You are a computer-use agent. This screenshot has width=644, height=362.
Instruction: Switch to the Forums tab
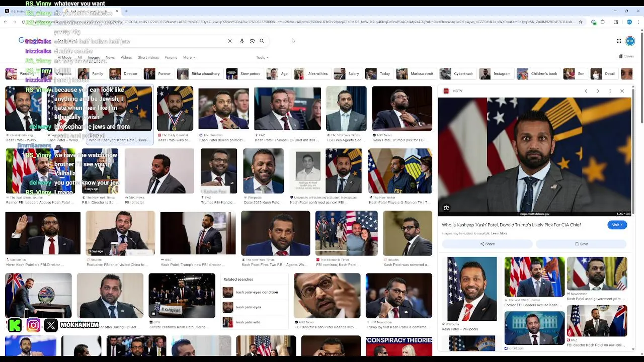(x=171, y=57)
